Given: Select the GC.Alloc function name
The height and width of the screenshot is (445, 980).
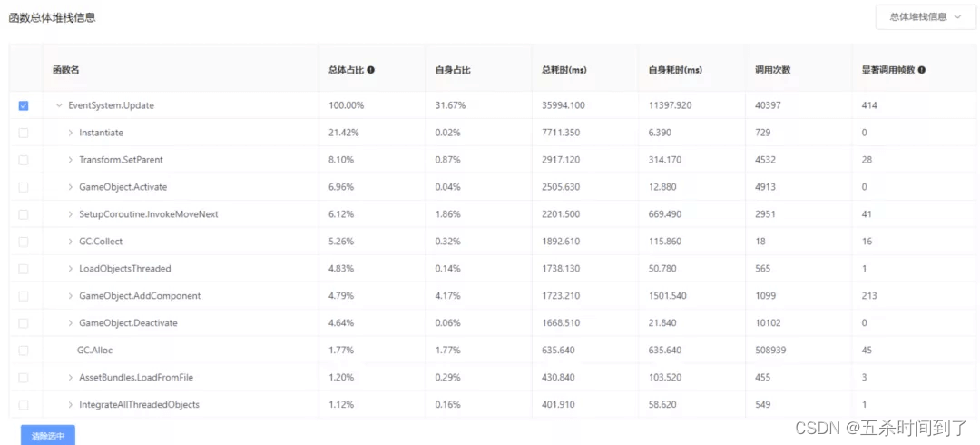Looking at the screenshot, I should 94,351.
